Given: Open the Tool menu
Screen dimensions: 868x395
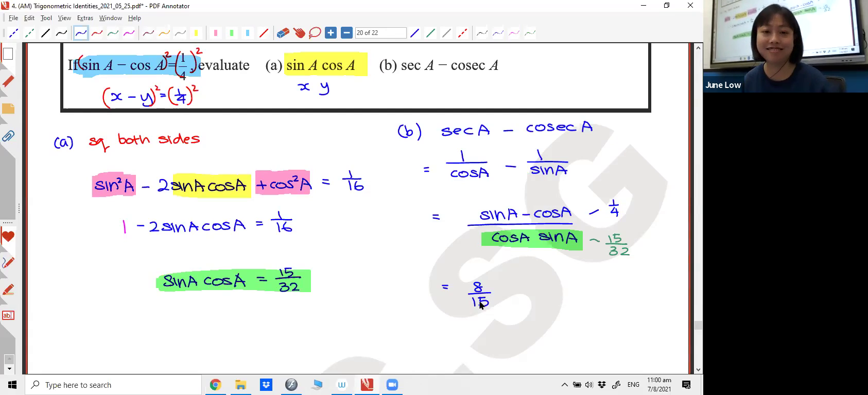Looking at the screenshot, I should click(x=46, y=18).
